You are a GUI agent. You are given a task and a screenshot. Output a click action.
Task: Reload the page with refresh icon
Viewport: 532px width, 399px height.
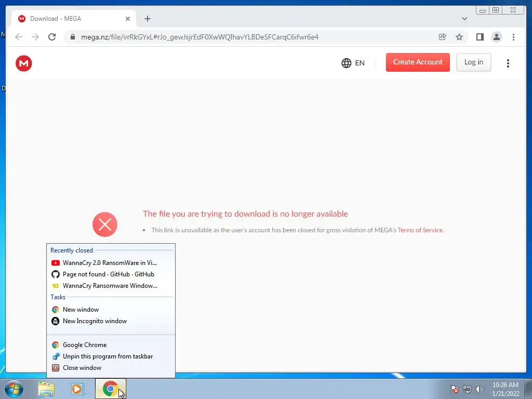pos(52,37)
